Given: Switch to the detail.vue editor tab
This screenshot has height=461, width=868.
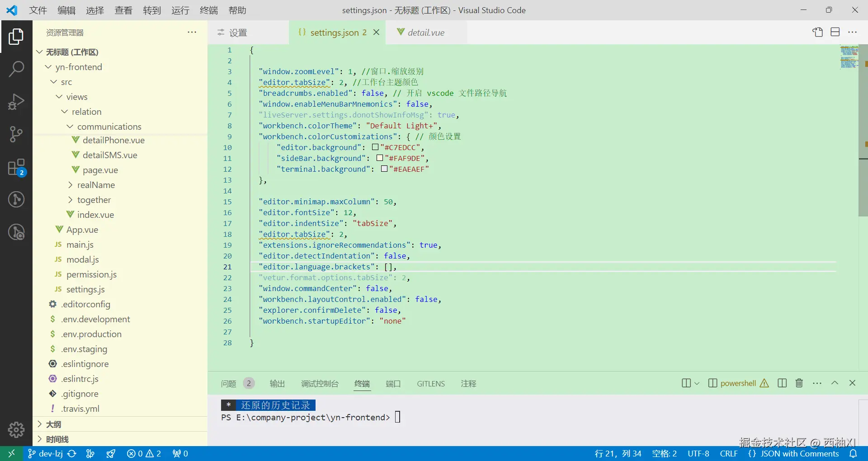Looking at the screenshot, I should tap(426, 33).
